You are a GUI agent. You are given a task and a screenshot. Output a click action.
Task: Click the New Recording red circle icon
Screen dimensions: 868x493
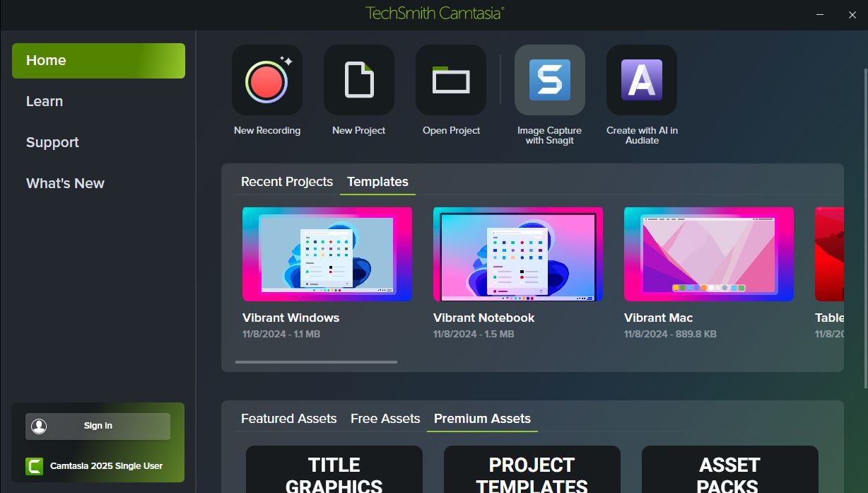266,80
